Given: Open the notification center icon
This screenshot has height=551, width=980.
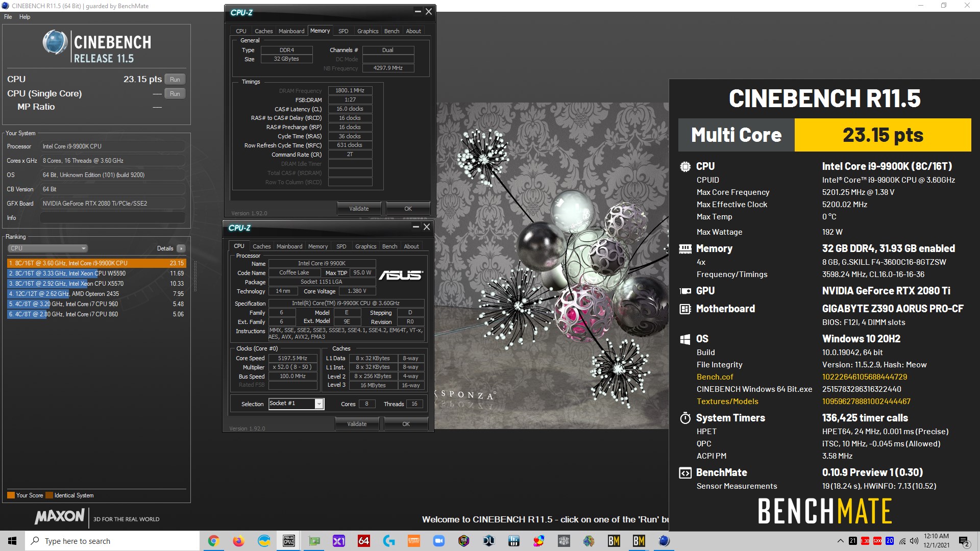Looking at the screenshot, I should point(964,541).
